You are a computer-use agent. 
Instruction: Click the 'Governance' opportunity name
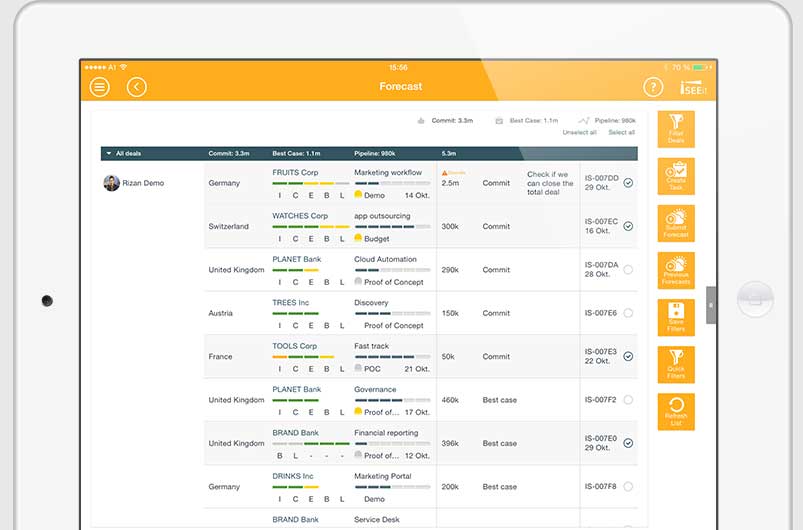tap(375, 390)
